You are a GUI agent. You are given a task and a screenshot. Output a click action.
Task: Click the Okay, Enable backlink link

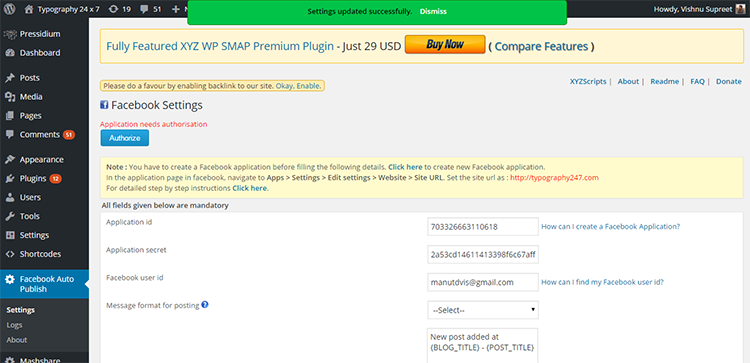[299, 86]
